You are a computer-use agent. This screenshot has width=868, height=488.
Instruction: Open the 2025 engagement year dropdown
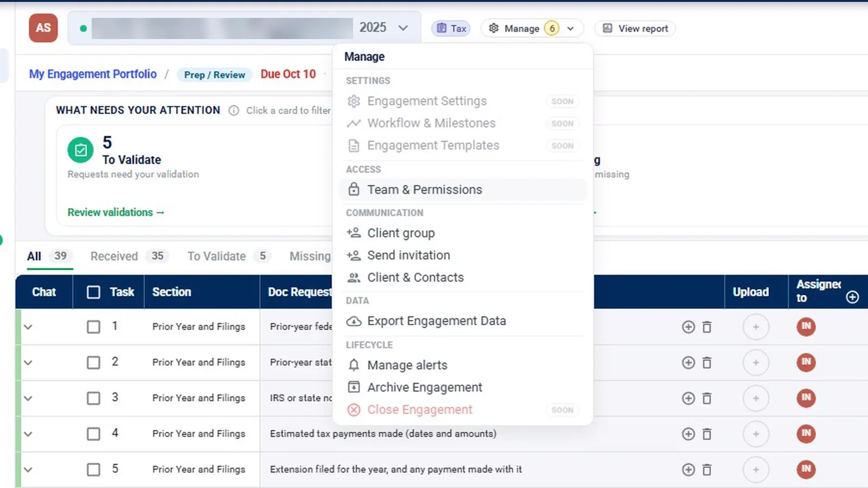tap(384, 28)
